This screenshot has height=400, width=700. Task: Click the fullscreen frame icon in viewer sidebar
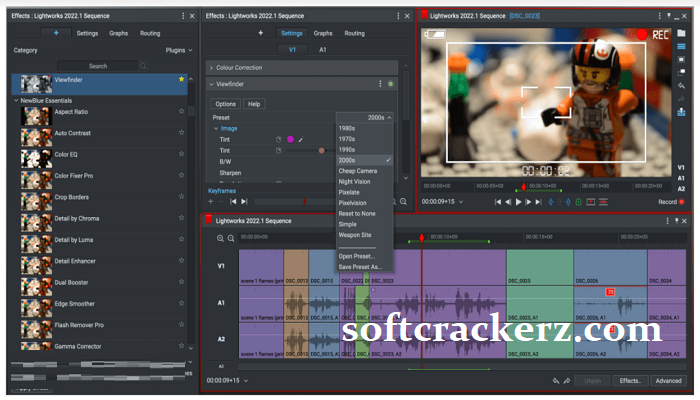[681, 59]
